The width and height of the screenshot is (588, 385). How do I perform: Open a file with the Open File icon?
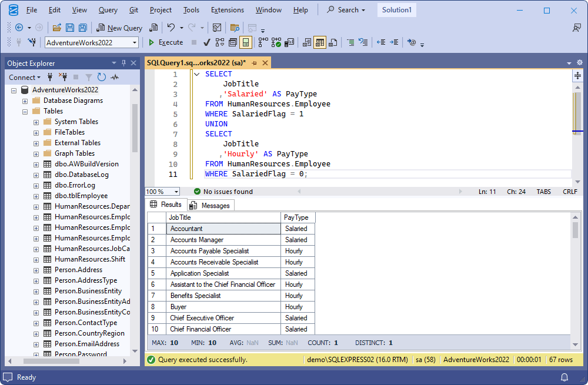(x=56, y=28)
